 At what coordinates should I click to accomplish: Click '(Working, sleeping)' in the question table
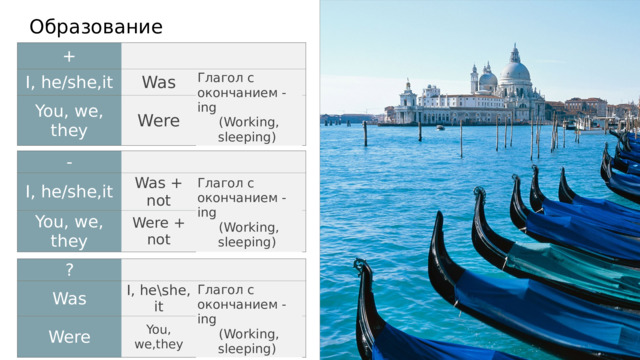click(248, 341)
